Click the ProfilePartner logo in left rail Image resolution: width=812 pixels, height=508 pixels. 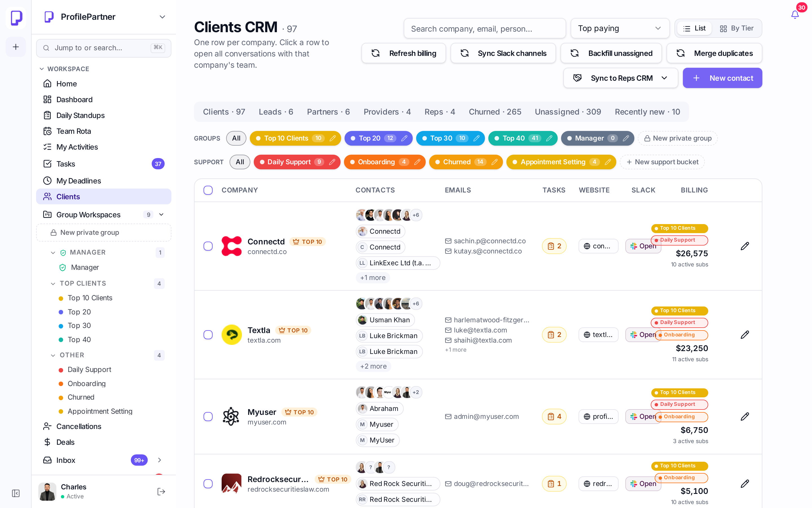click(16, 17)
